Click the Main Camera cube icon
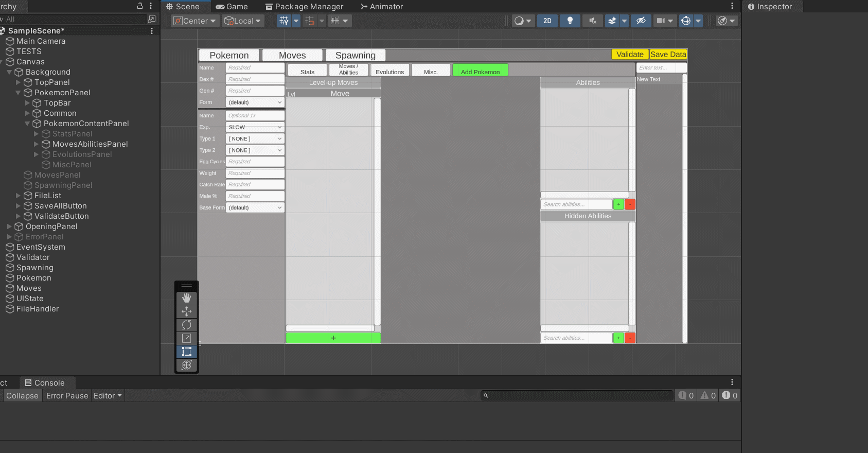 point(10,41)
